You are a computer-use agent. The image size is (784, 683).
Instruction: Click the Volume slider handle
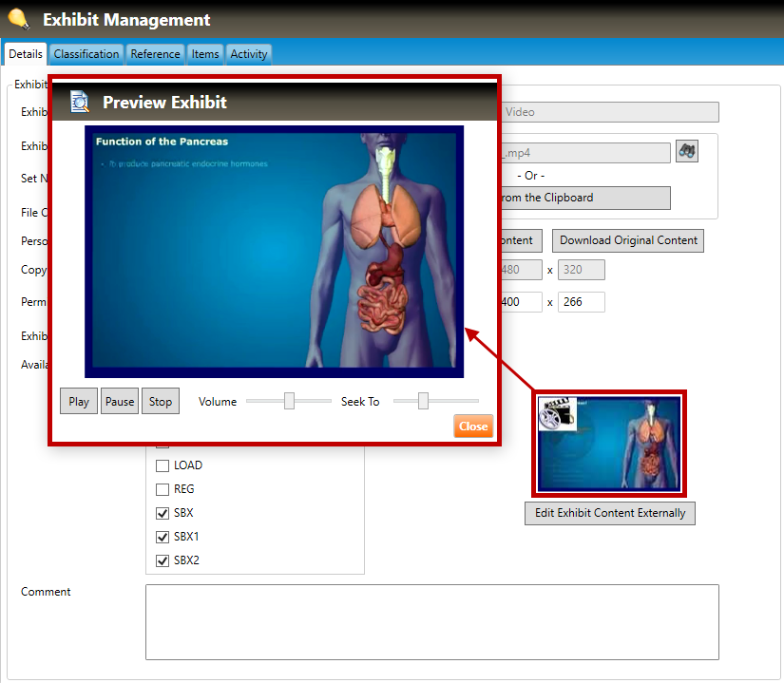[x=290, y=401]
